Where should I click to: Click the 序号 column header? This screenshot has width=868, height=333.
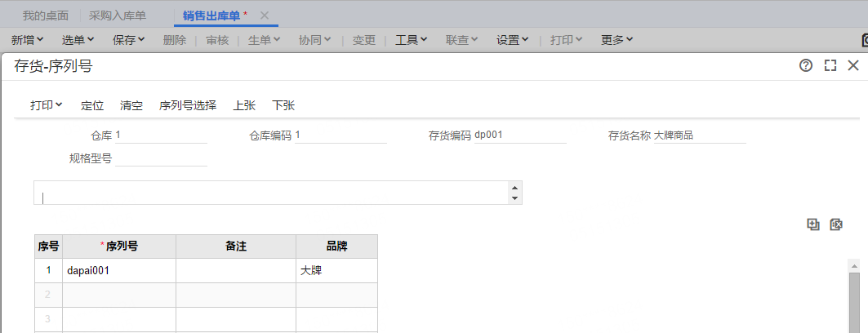48,246
